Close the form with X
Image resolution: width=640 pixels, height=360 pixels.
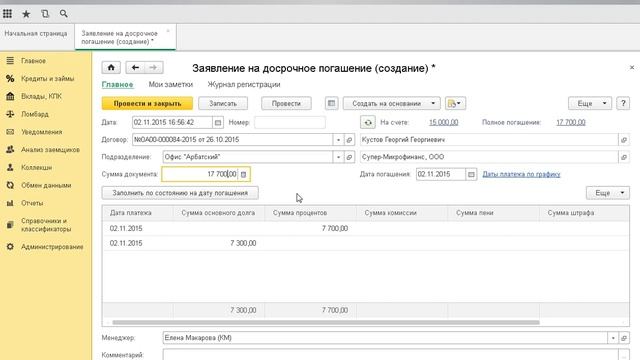coord(631,67)
